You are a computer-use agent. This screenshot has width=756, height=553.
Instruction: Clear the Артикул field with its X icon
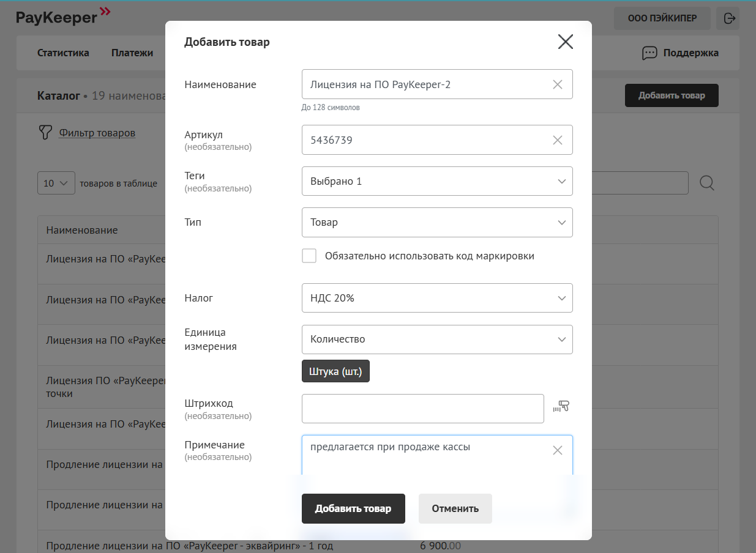click(558, 140)
